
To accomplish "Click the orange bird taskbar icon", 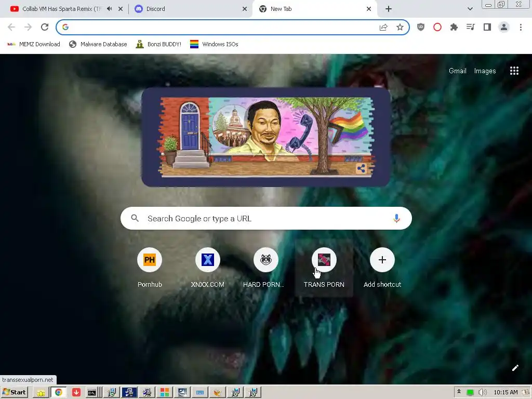I will 218,393.
